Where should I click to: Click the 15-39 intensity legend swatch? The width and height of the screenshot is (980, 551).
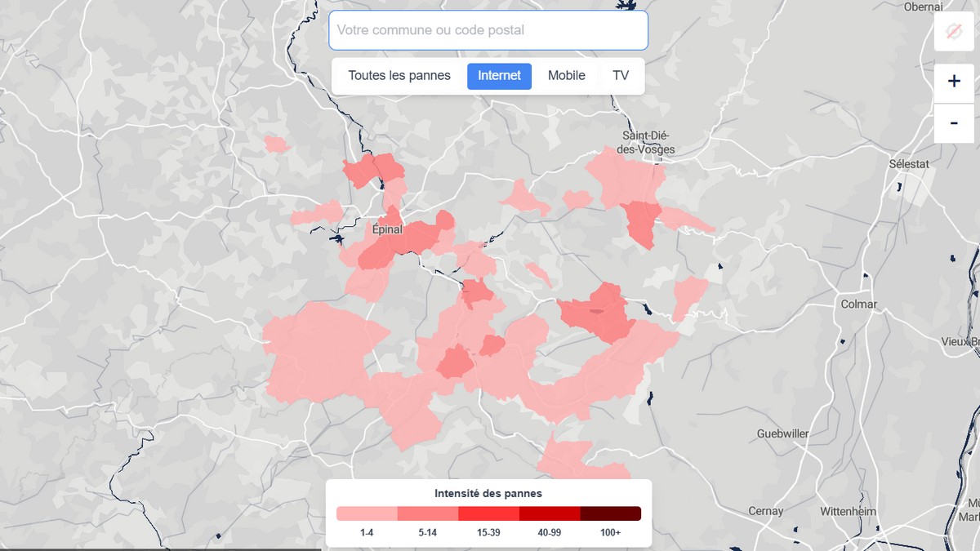pyautogui.click(x=488, y=513)
